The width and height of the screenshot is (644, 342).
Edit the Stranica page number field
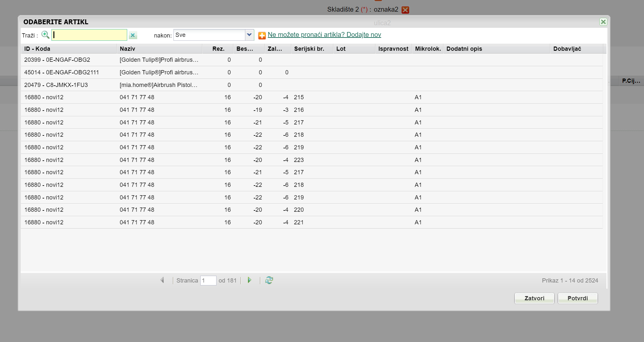(208, 281)
